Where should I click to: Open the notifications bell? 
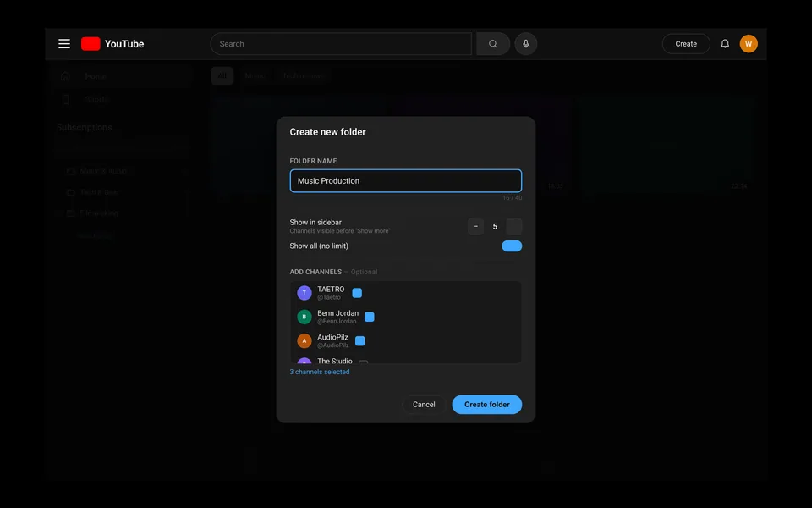(x=725, y=44)
